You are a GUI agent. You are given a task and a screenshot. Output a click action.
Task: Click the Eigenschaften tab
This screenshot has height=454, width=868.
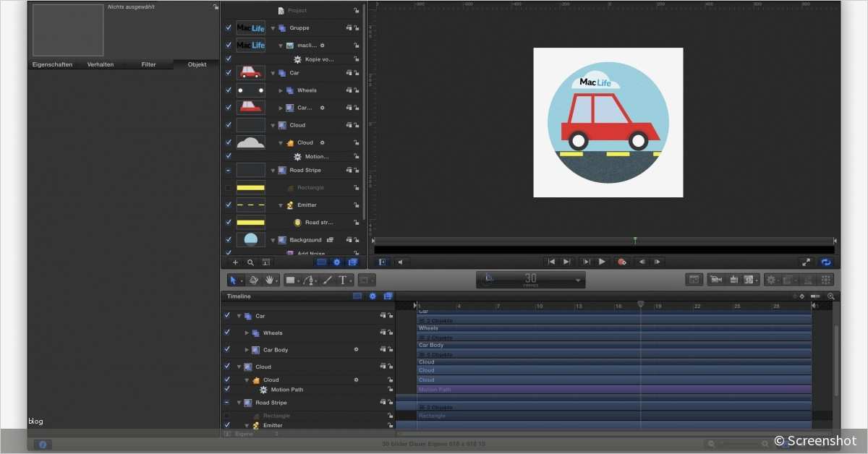(x=51, y=64)
